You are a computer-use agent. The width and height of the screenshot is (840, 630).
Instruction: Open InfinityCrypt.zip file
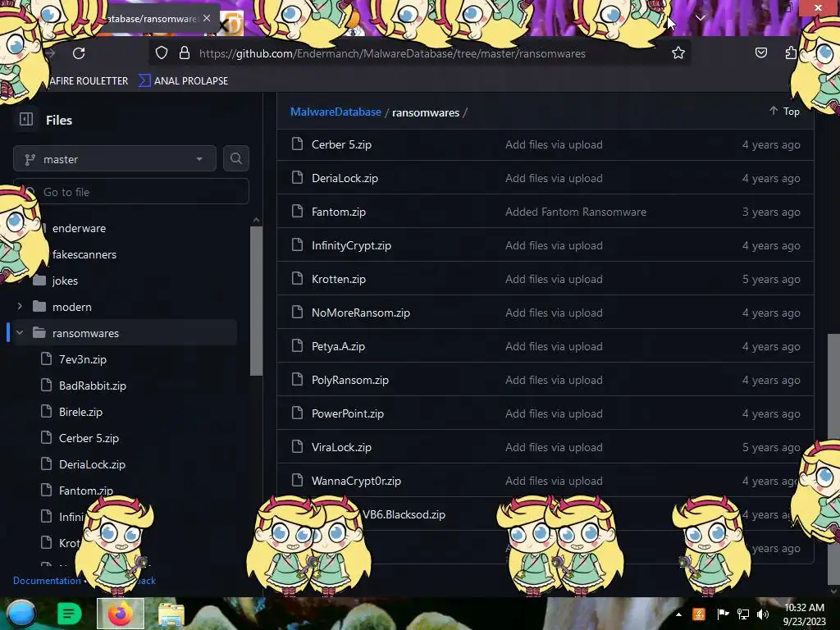(351, 245)
